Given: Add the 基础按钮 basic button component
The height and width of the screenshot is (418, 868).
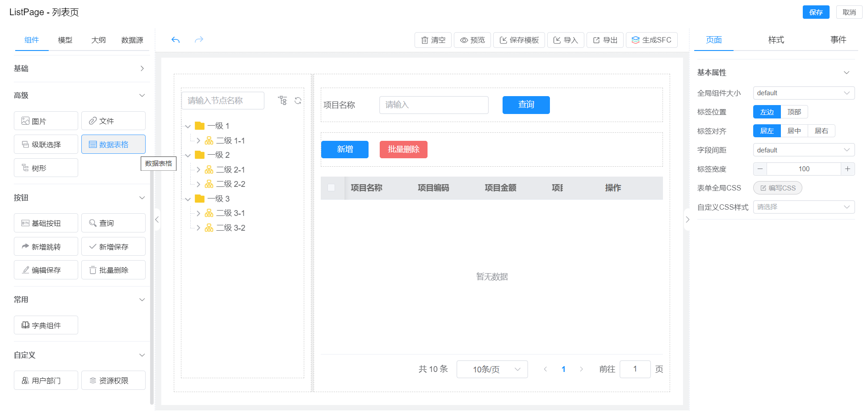Looking at the screenshot, I should 46,223.
